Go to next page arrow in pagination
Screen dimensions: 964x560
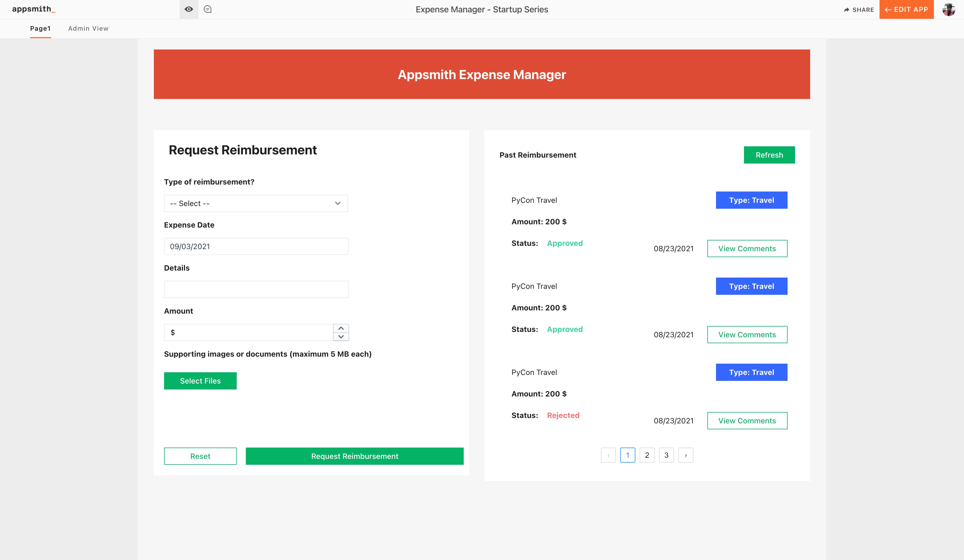[x=686, y=455]
